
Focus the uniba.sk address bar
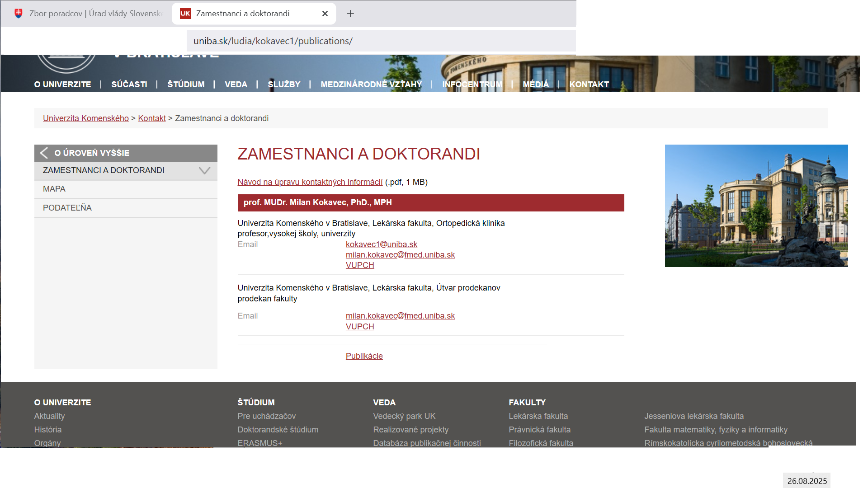(x=381, y=41)
